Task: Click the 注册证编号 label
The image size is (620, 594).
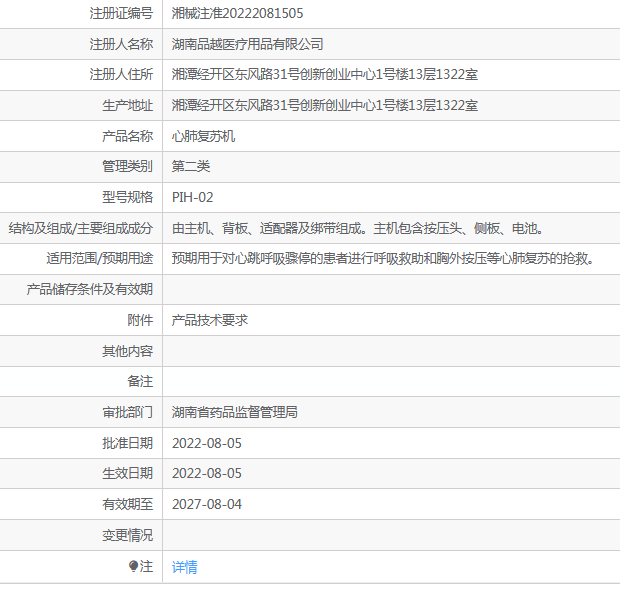Action: [x=121, y=13]
